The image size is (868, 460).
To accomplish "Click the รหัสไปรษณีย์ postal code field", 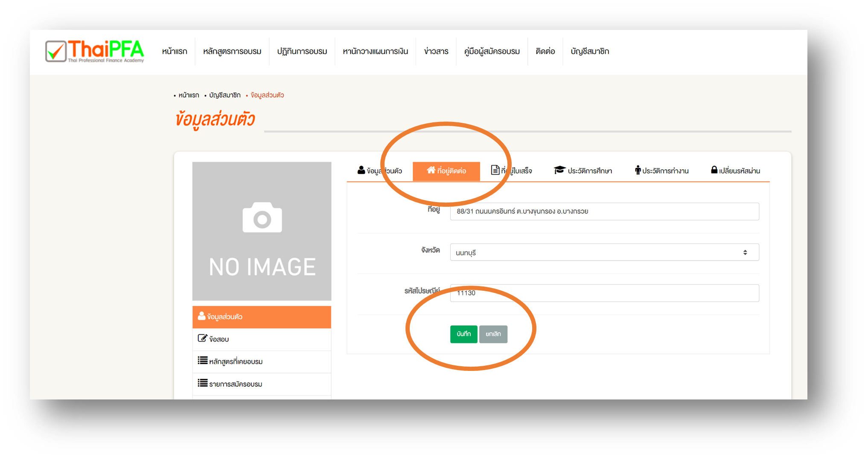I will (x=604, y=293).
